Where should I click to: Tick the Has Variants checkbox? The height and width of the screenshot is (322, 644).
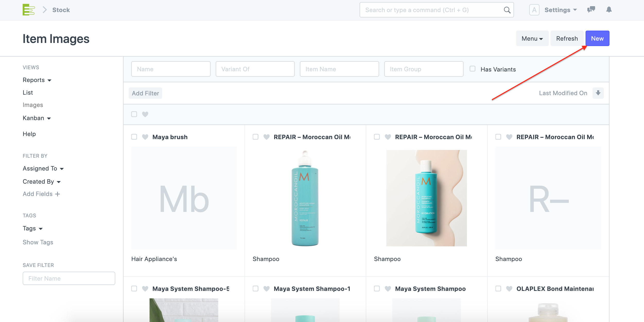(x=472, y=69)
